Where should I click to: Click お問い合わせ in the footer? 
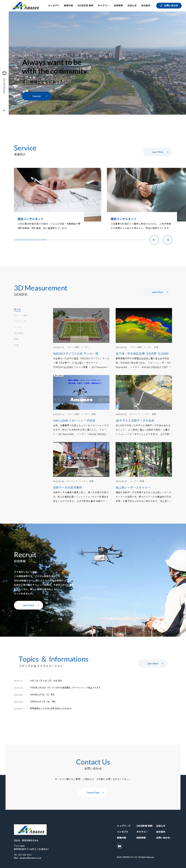tap(163, 838)
